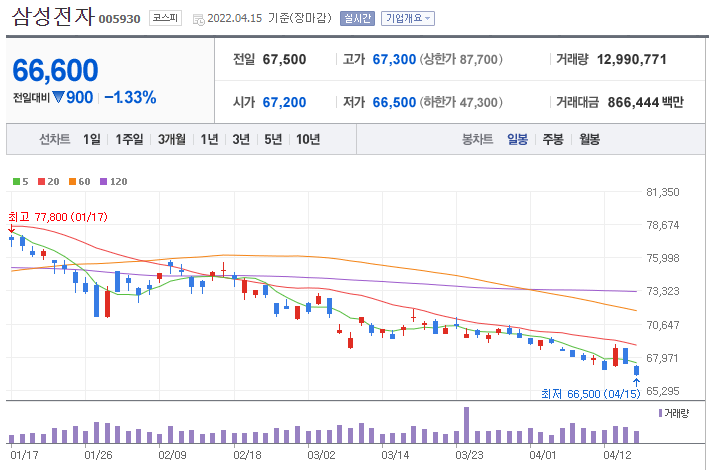
Task: Click the 상한가 87,700 upper limit text
Action: click(x=461, y=59)
